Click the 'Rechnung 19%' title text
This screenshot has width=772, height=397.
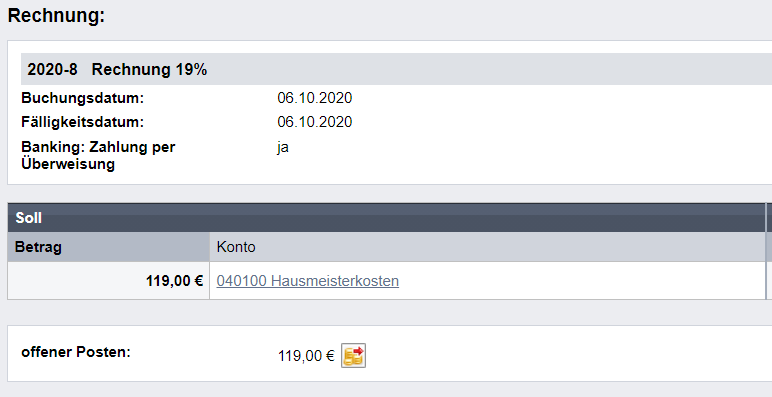click(x=149, y=70)
